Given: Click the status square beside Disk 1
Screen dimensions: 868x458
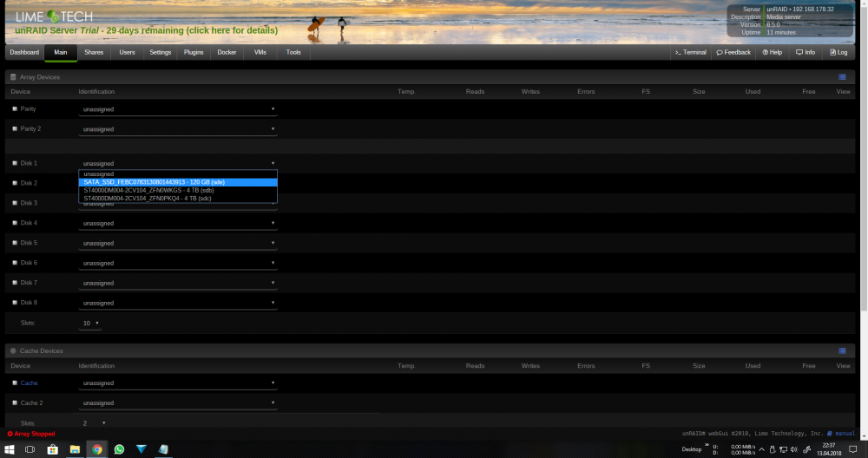Looking at the screenshot, I should [x=15, y=163].
